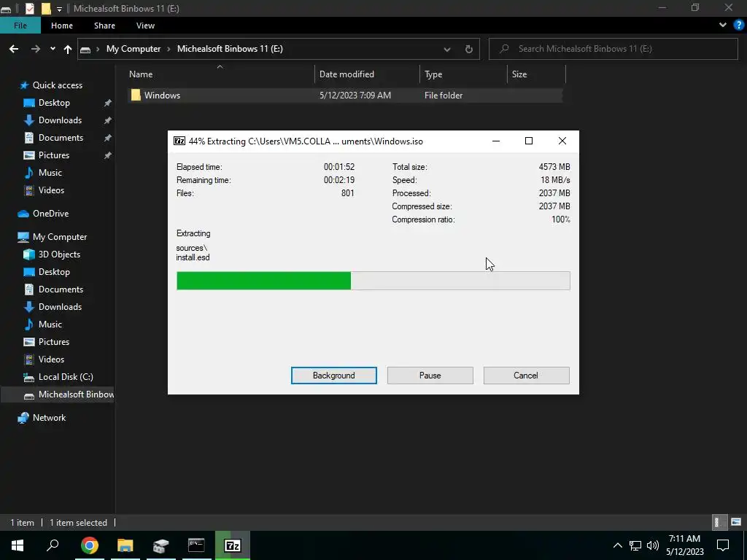Open pinned Desktop under Quick access
747x560 pixels.
click(x=54, y=103)
